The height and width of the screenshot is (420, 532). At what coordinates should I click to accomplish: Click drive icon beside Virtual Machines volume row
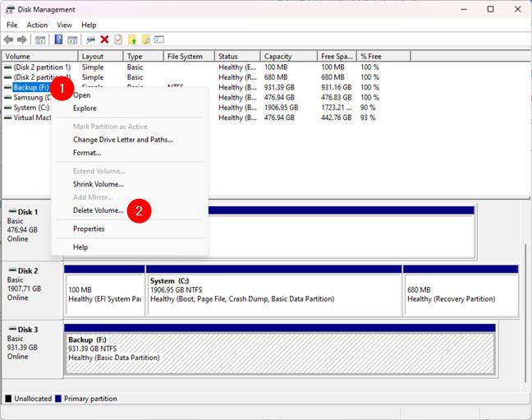tap(8, 118)
